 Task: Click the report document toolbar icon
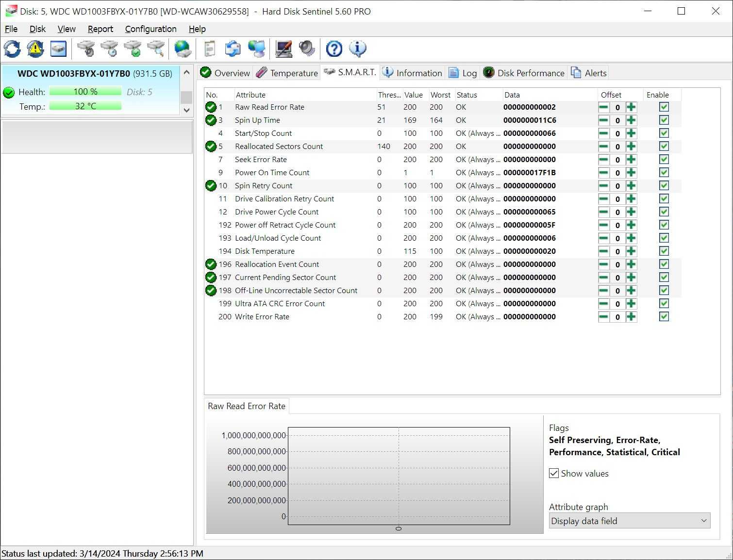(x=210, y=49)
